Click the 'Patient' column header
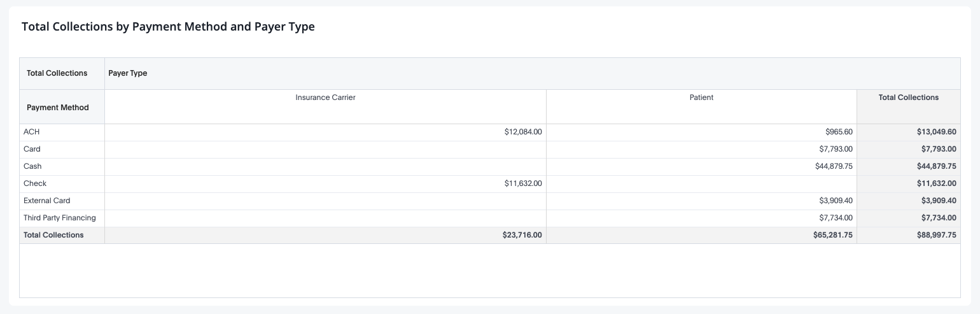 click(x=701, y=97)
